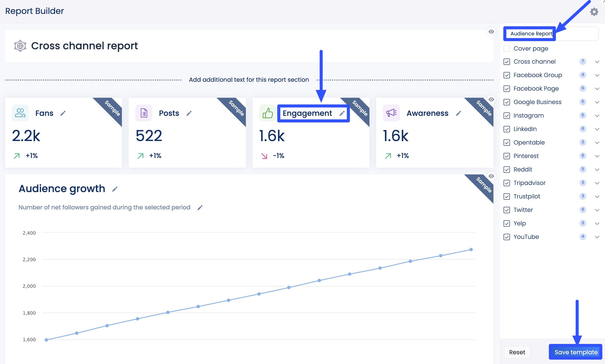605x364 pixels.
Task: Click the Posts document icon
Action: pyautogui.click(x=144, y=113)
